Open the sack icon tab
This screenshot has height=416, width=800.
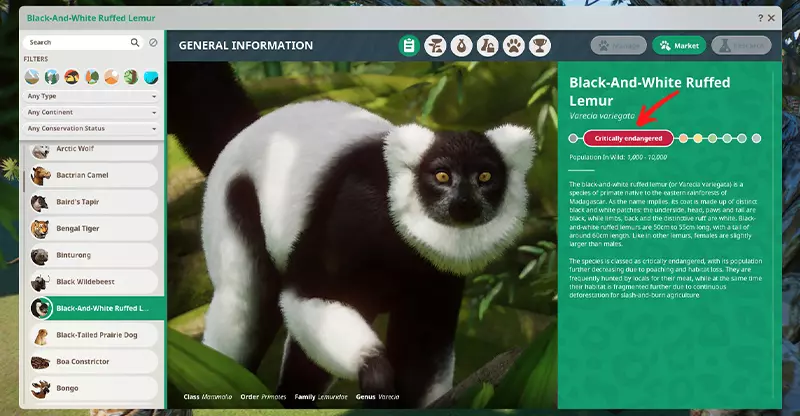click(x=461, y=46)
